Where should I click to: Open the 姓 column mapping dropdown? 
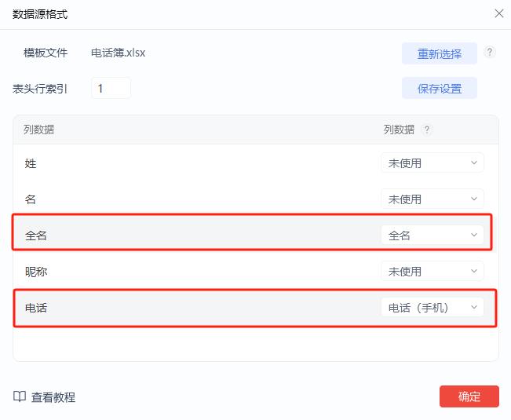(x=432, y=163)
